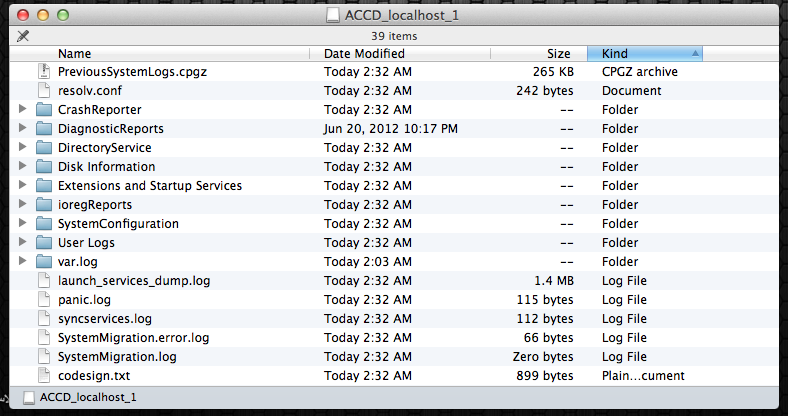
Task: Select the SystemMigration.error.log file
Action: click(134, 338)
